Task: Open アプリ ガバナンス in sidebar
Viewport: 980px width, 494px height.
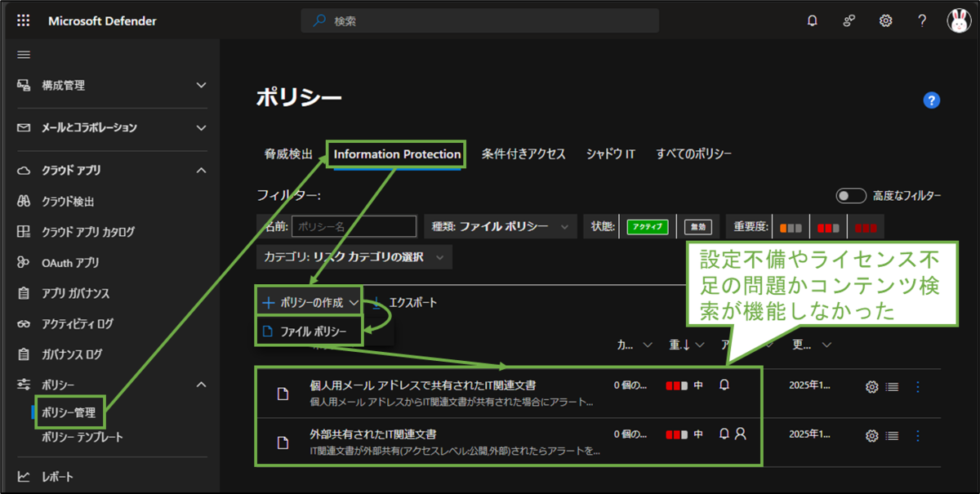Action: pos(75,293)
